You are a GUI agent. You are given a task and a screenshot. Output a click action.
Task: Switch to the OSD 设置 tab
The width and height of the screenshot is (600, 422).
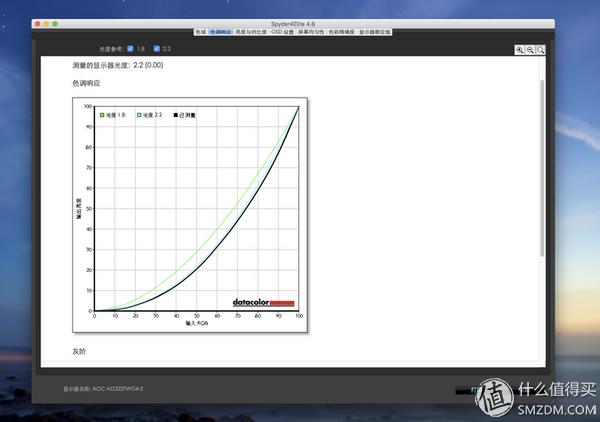[282, 32]
